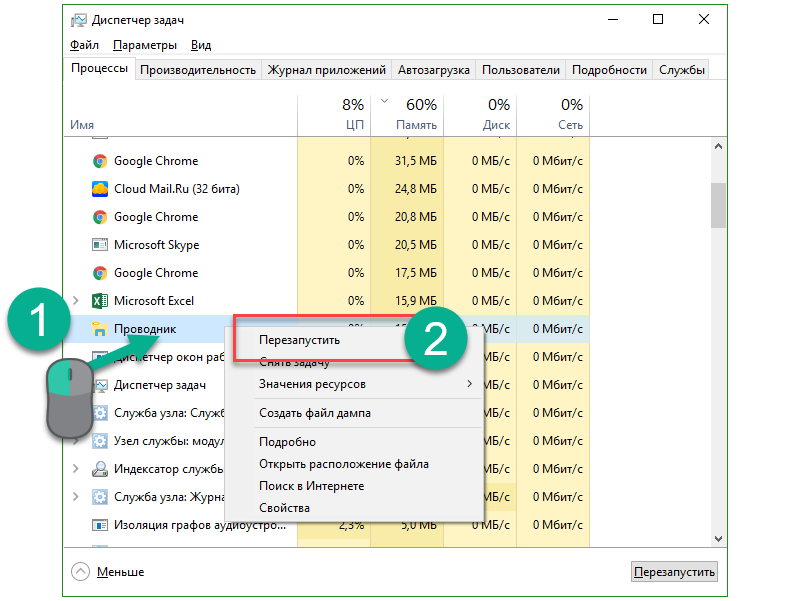Select Изоляция графов аудиоустро... row text
The height and width of the screenshot is (601, 796).
200,525
